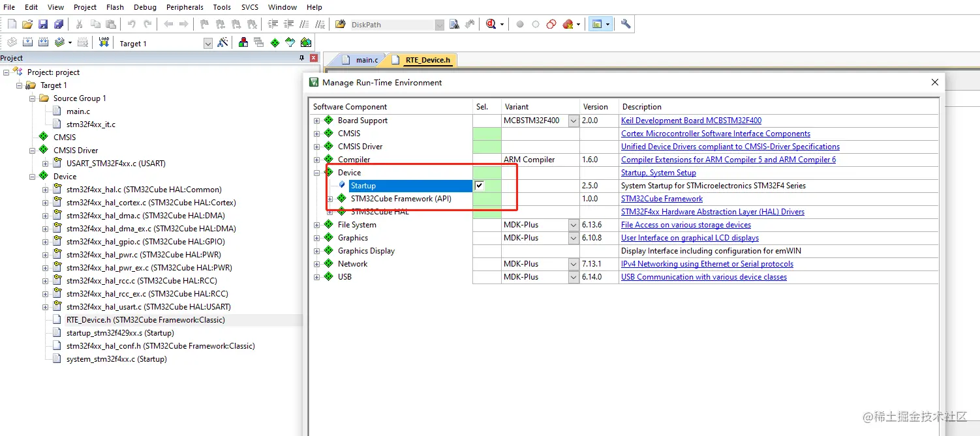Click the Undo arrow icon
The image size is (980, 436).
point(132,24)
